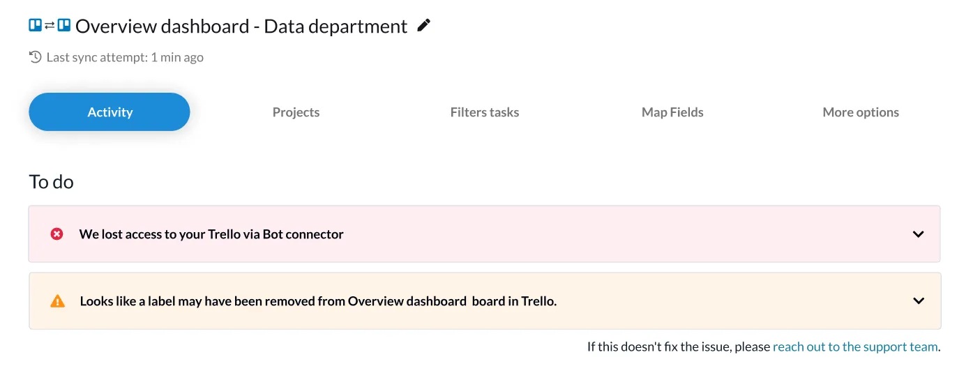Expand the removed label warning chevron
980x389 pixels.
[x=918, y=301]
